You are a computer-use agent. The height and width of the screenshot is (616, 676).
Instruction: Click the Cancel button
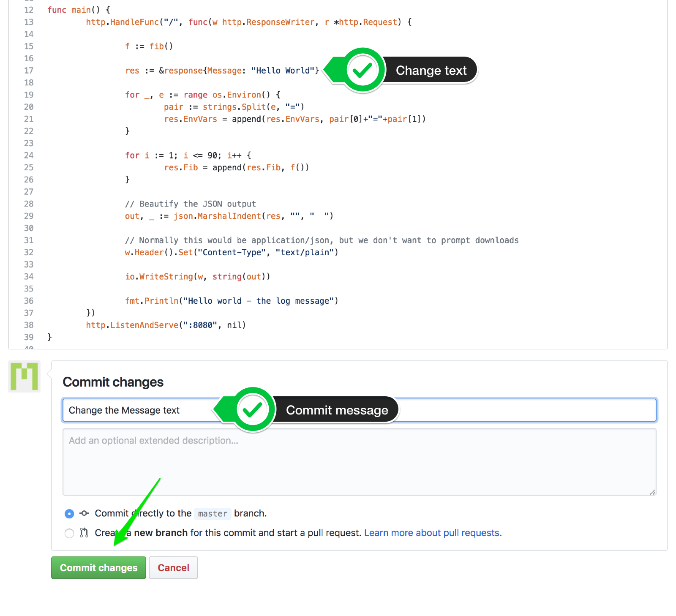click(x=173, y=567)
